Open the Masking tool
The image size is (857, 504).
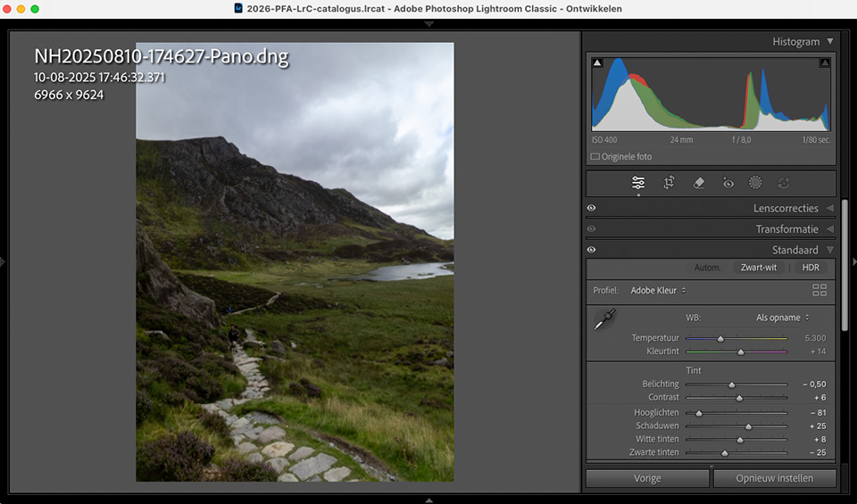tap(755, 182)
